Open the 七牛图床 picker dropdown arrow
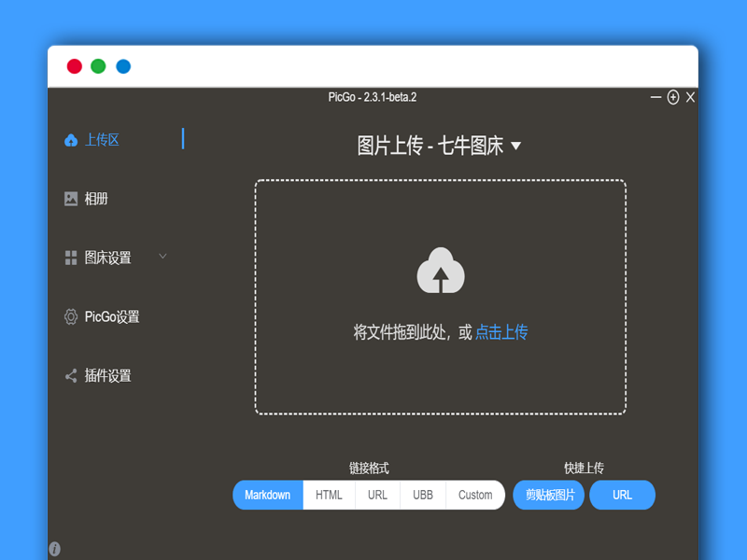The image size is (747, 560). pyautogui.click(x=516, y=146)
